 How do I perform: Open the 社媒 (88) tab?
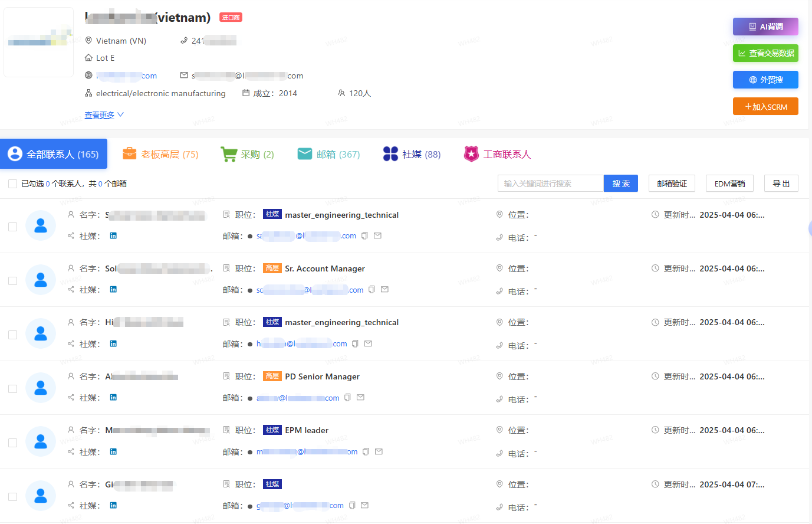(412, 155)
